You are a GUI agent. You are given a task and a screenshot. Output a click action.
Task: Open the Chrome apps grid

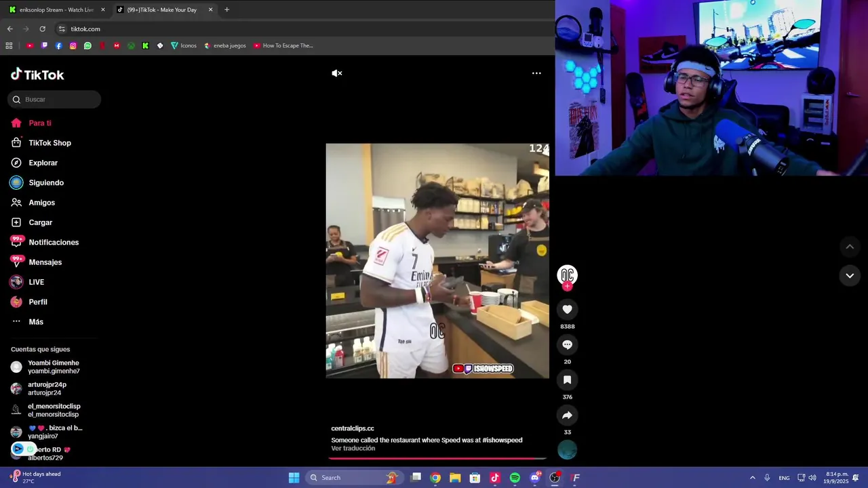pyautogui.click(x=9, y=45)
